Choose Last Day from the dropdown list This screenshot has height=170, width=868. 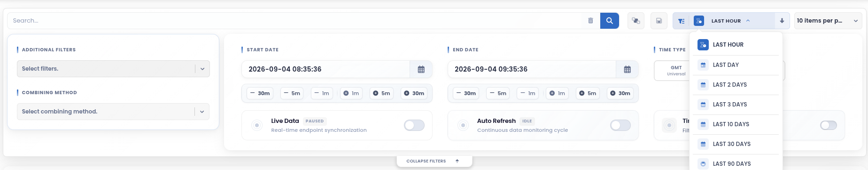[x=736, y=65]
